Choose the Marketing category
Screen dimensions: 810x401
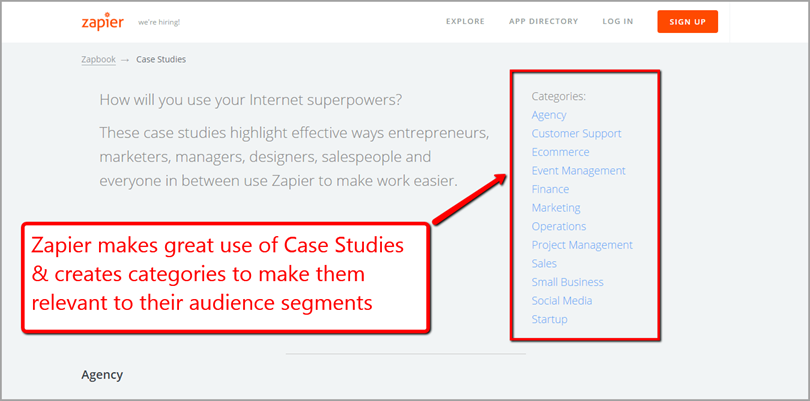(x=556, y=208)
